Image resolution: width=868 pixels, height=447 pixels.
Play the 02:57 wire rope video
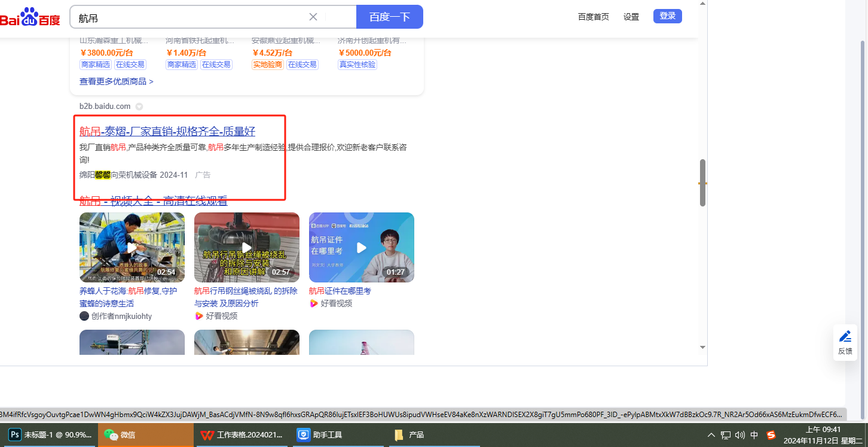coord(247,247)
